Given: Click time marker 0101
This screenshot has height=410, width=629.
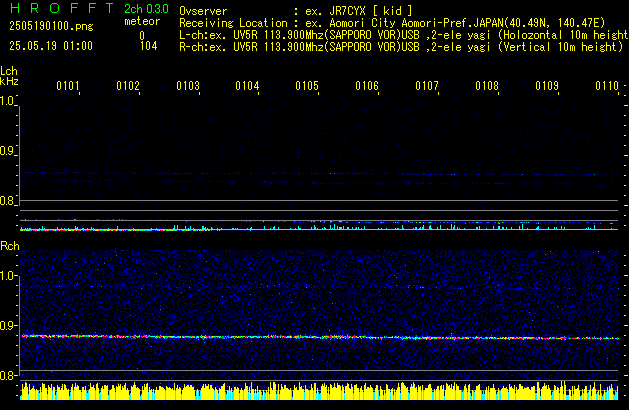Looking at the screenshot, I should (x=68, y=86).
